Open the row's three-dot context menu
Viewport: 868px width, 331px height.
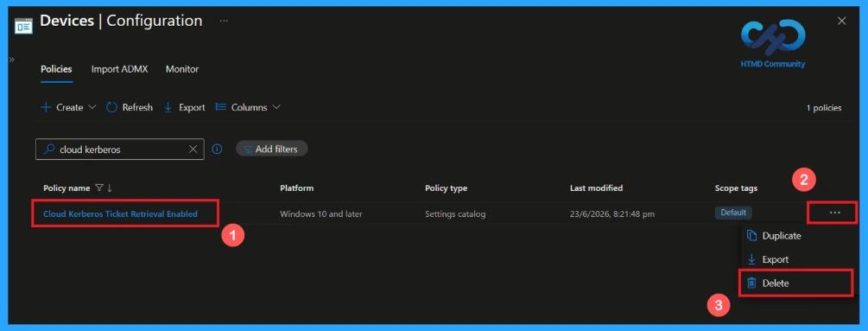pos(835,213)
